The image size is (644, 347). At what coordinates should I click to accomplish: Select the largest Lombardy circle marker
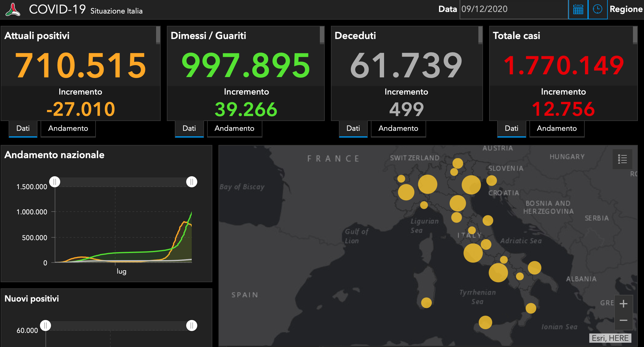[427, 184]
